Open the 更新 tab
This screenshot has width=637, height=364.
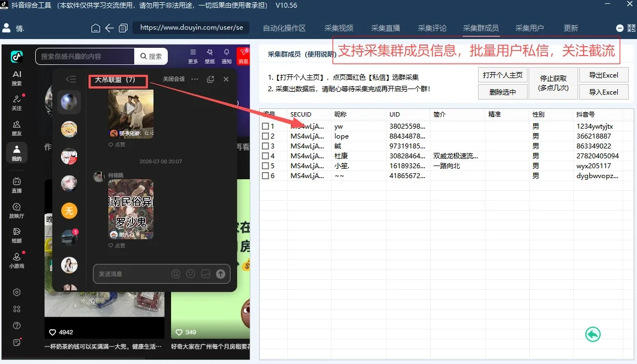click(x=571, y=28)
